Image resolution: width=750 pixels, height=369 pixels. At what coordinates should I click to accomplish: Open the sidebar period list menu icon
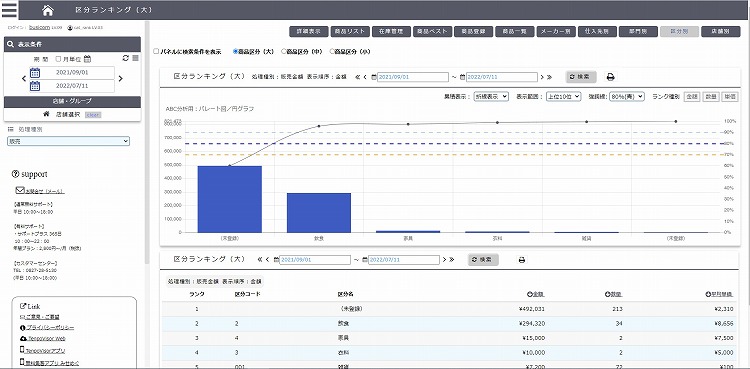tap(135, 58)
